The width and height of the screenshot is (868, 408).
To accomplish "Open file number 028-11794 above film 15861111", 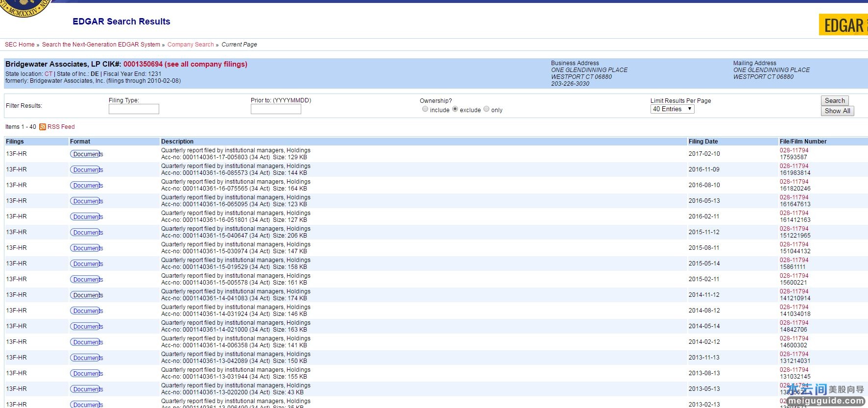I will pos(794,260).
